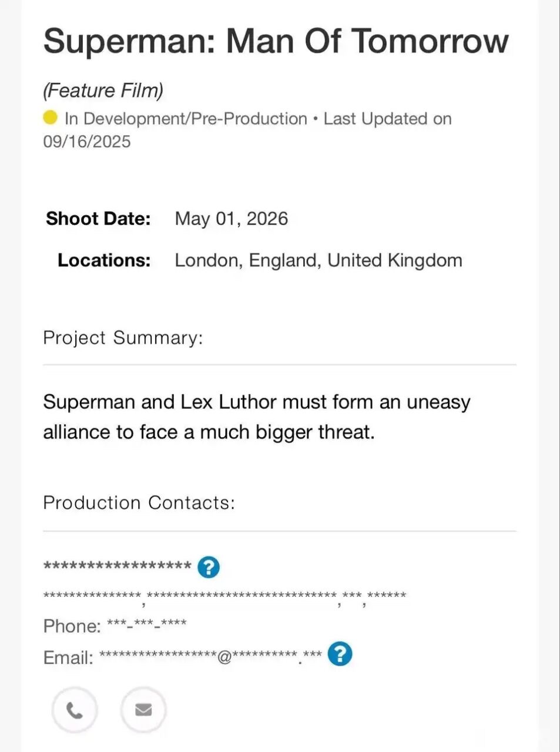
Task: Click the envelope email icon button
Action: pos(143,710)
